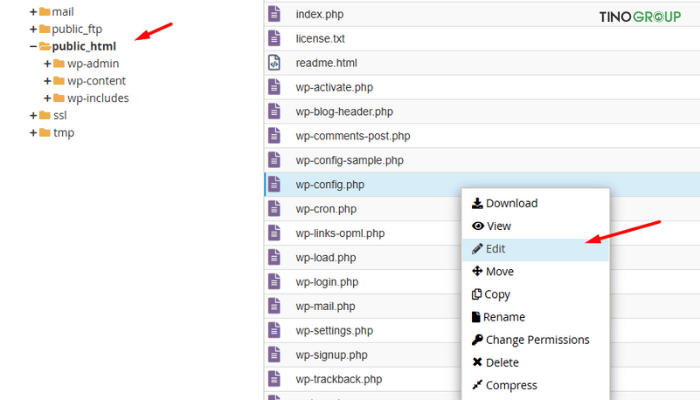Select the wp-cron.php file

tap(326, 209)
